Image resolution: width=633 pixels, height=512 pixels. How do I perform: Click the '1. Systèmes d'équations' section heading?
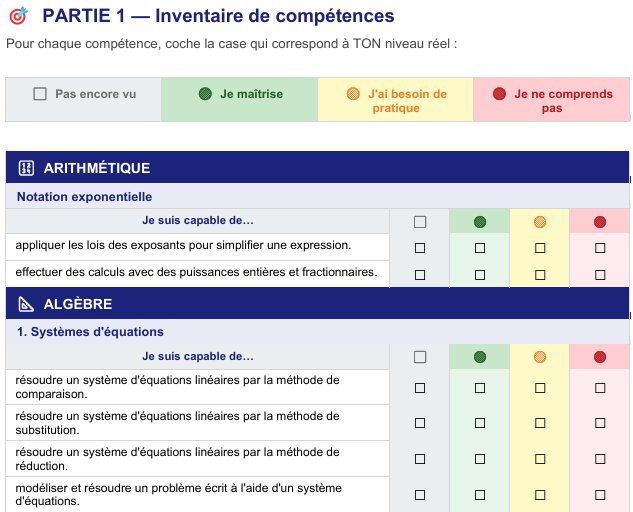pos(90,332)
